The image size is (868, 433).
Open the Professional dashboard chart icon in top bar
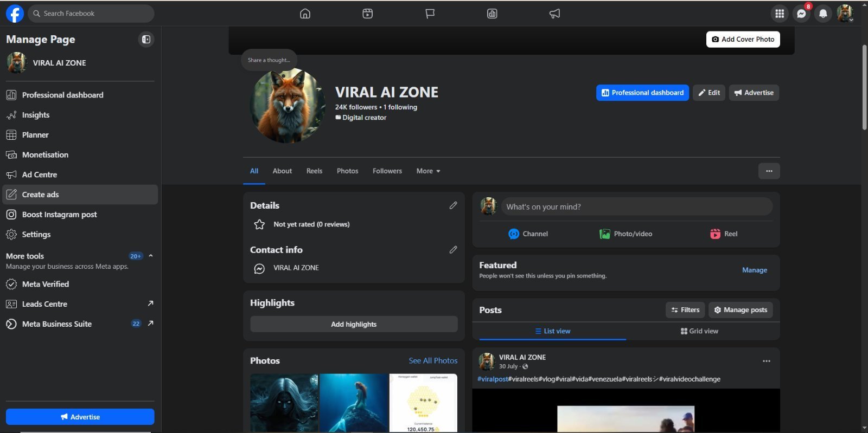[492, 14]
